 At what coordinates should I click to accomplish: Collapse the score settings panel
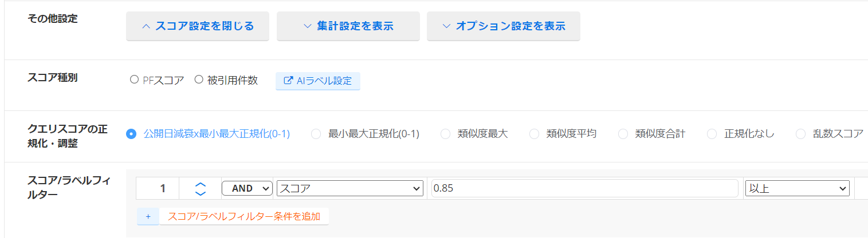pos(198,26)
